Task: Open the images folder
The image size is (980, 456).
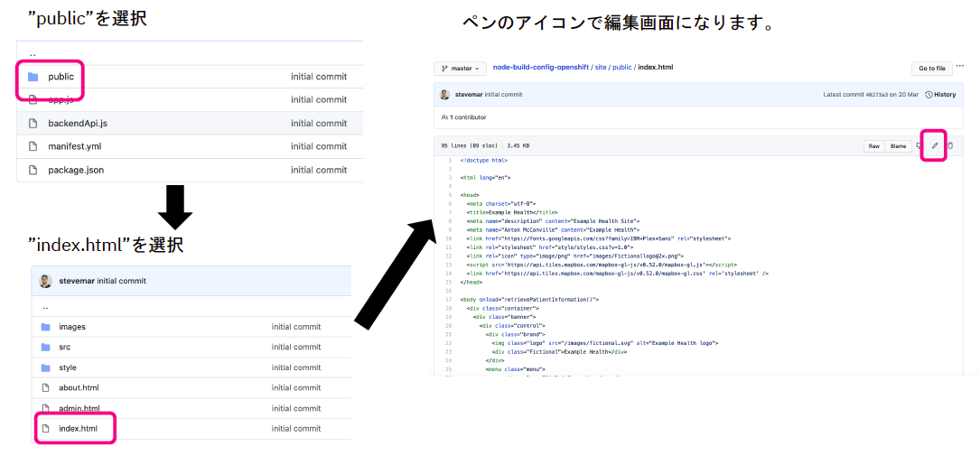Action: pos(72,327)
